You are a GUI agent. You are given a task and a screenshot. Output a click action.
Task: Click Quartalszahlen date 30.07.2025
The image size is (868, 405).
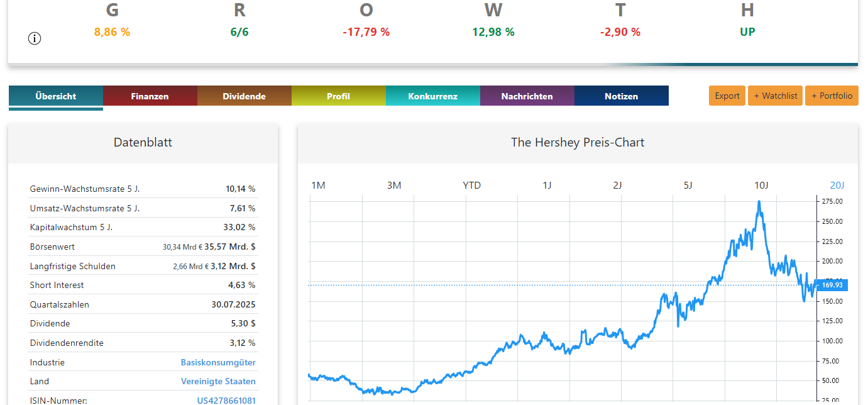pyautogui.click(x=233, y=304)
